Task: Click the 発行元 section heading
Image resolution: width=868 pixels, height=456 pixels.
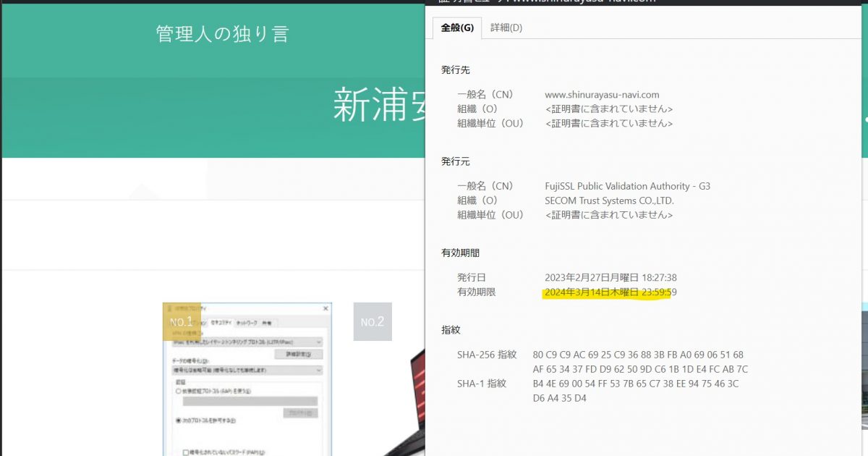Action: click(456, 161)
